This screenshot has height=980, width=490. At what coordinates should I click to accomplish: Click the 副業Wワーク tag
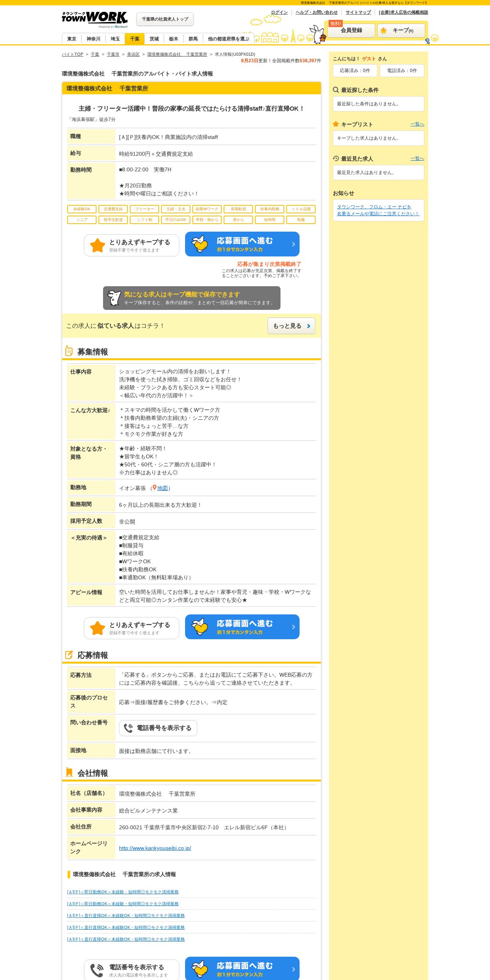pos(207,209)
